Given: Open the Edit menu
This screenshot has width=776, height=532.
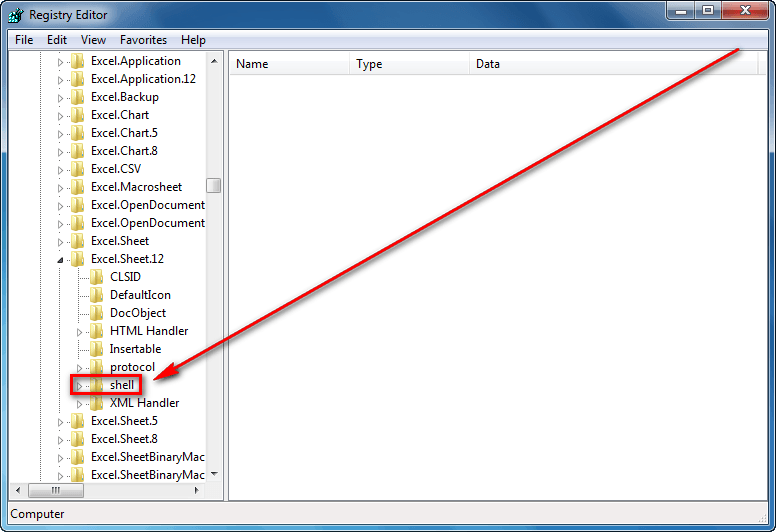Looking at the screenshot, I should 57,40.
